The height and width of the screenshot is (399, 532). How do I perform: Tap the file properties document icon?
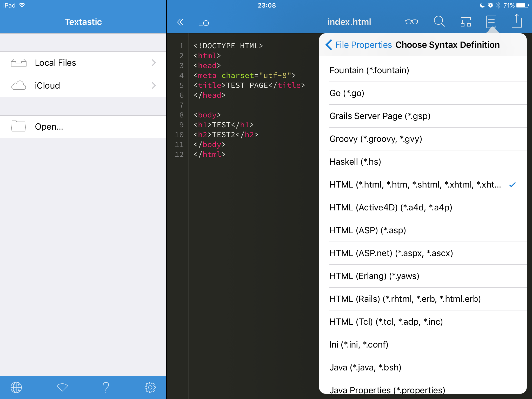pos(491,22)
